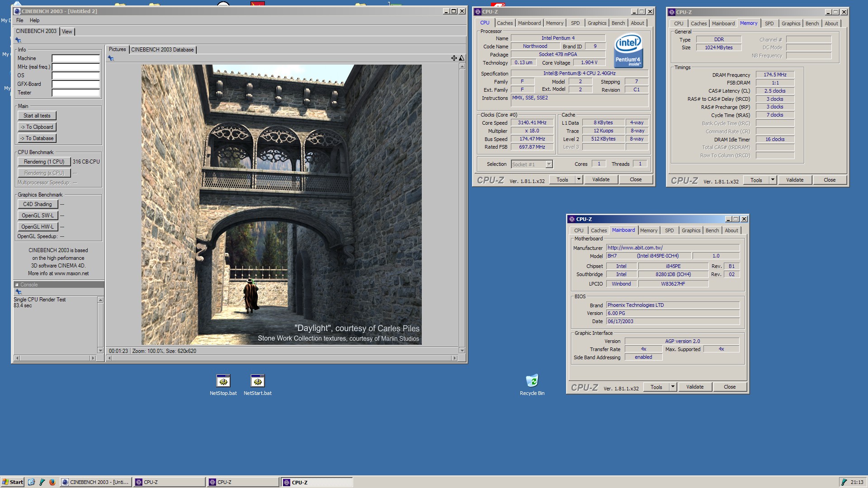This screenshot has height=488, width=868.
Task: Run the OpenGL HW-L benchmark
Action: [x=38, y=227]
